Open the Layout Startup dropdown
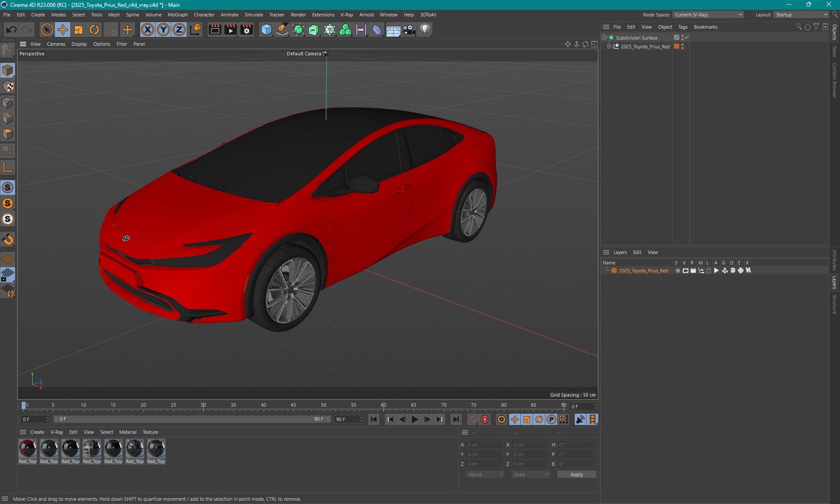 (801, 15)
